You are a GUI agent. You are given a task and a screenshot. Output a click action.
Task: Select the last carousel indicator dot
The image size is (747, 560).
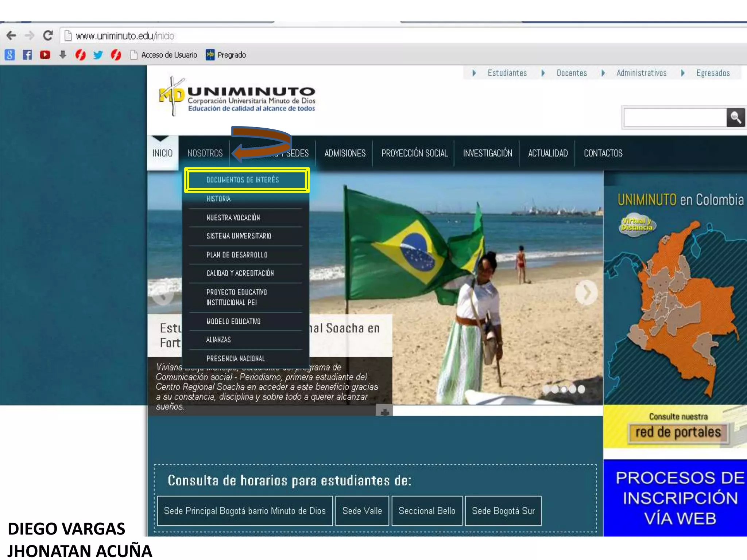(581, 389)
